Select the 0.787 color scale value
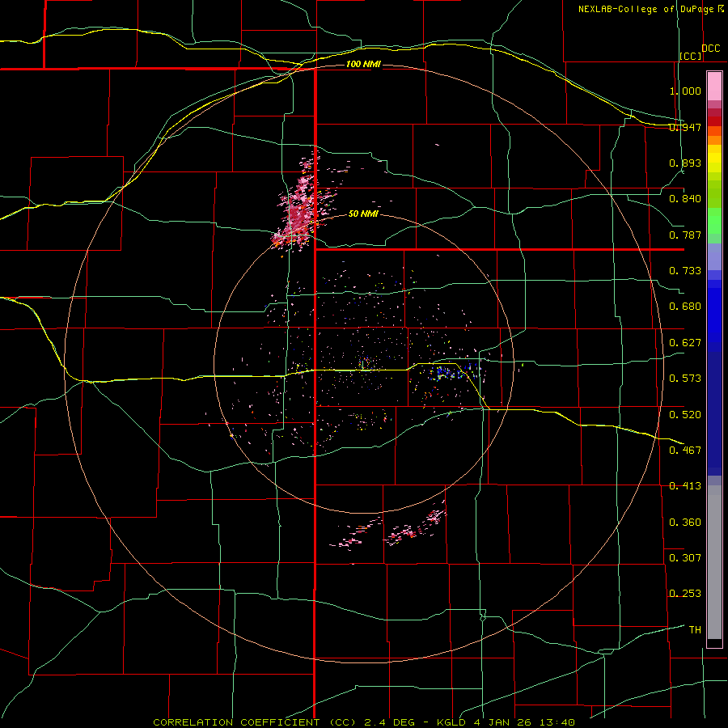The height and width of the screenshot is (728, 728). pyautogui.click(x=685, y=235)
